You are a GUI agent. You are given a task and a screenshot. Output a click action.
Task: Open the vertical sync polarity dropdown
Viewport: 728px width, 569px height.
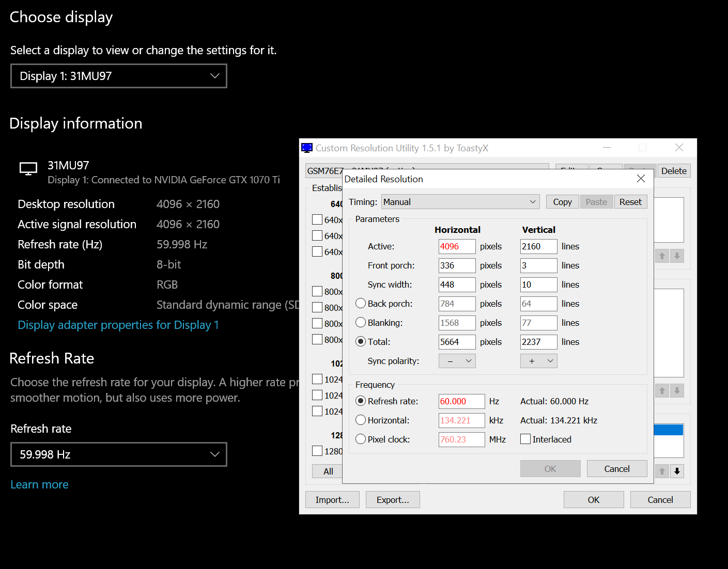click(538, 361)
